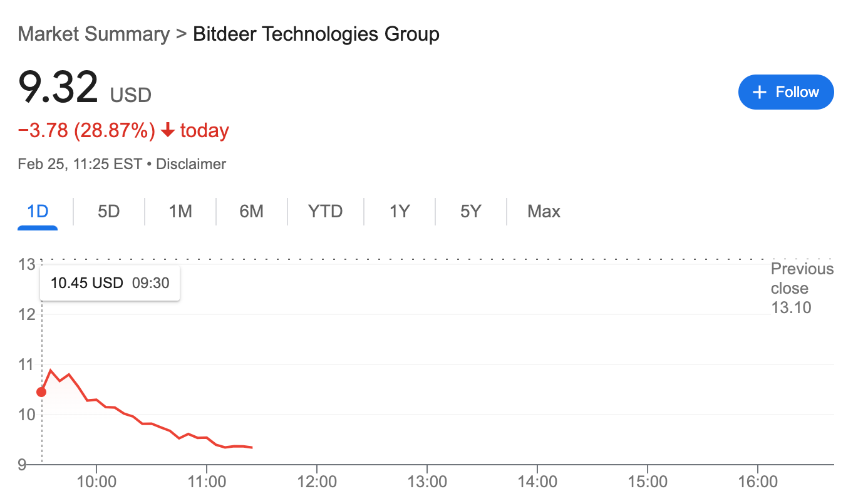This screenshot has height=501, width=868.
Task: Click the −3.78 (28.87%) price change text
Action: (86, 131)
